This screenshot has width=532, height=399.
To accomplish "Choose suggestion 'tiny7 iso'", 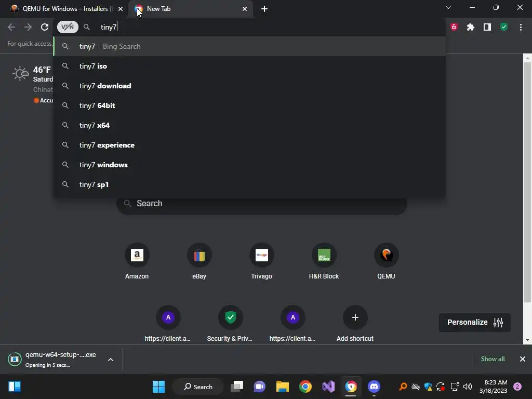I will point(249,66).
